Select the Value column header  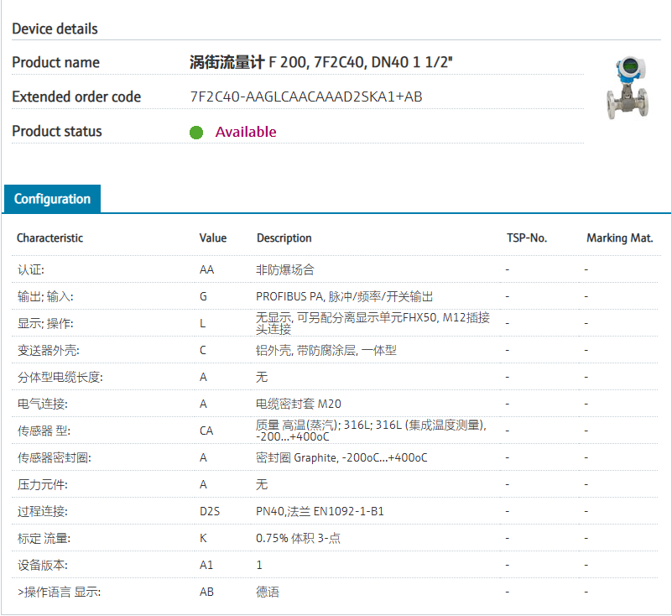pos(213,238)
